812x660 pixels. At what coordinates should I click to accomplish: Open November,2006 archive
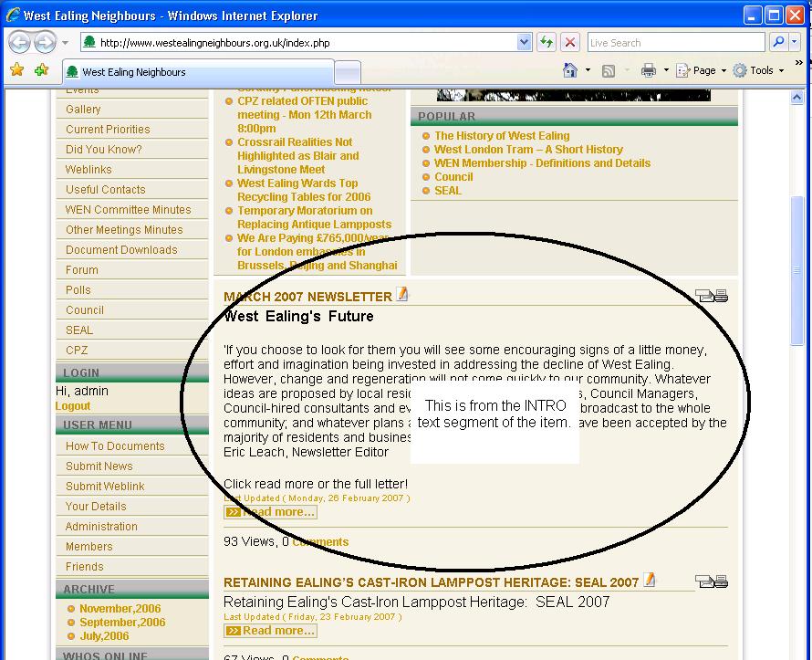(120, 609)
